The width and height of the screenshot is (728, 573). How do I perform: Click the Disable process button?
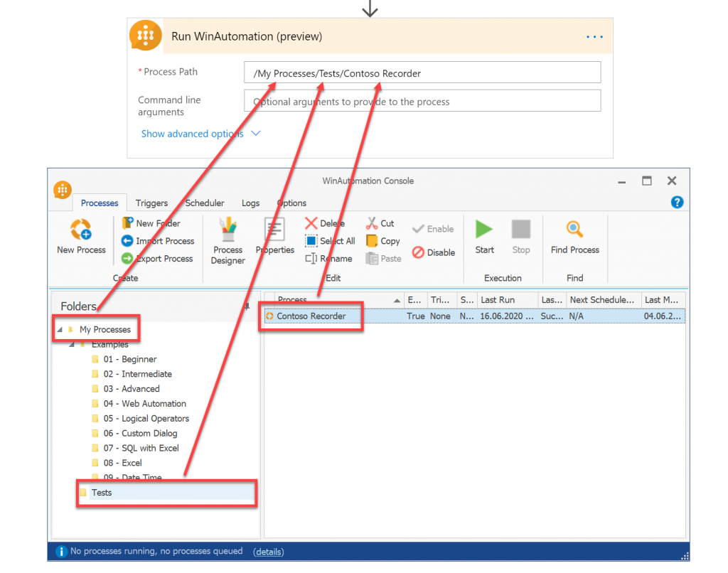click(434, 252)
